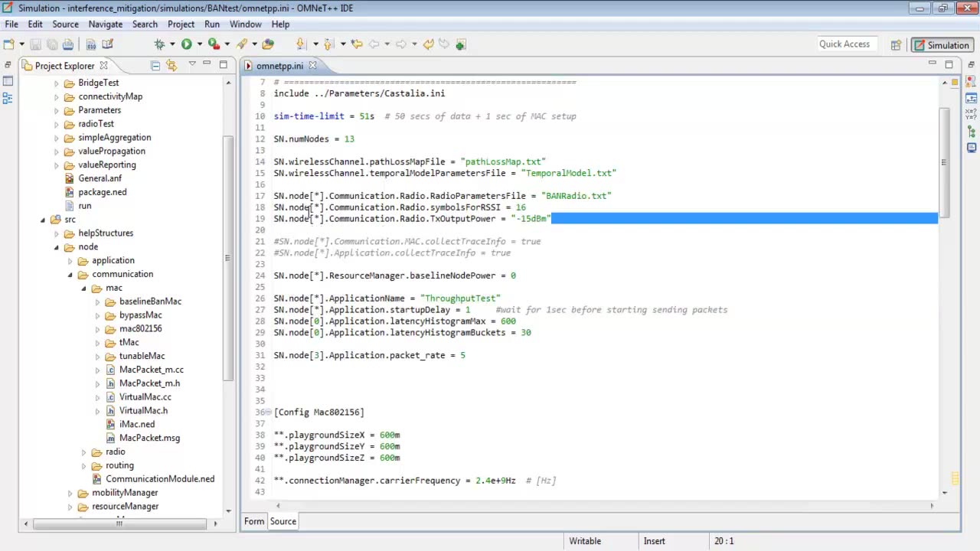Open the Problems view from right trim
The height and width of the screenshot is (551, 980).
tap(971, 80)
